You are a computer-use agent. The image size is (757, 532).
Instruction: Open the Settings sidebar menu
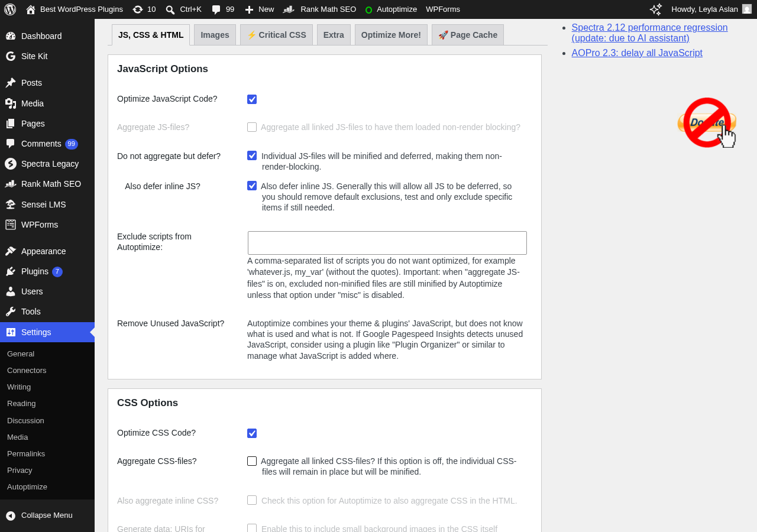click(47, 332)
